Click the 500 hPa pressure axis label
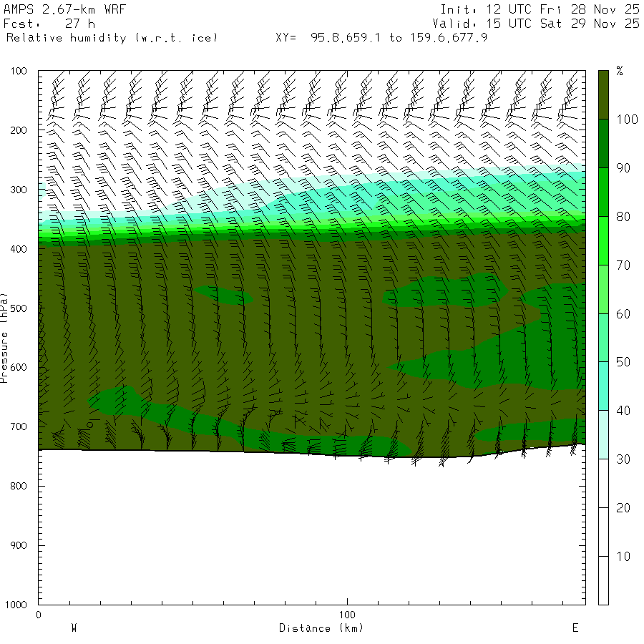644x644 pixels. [x=19, y=308]
